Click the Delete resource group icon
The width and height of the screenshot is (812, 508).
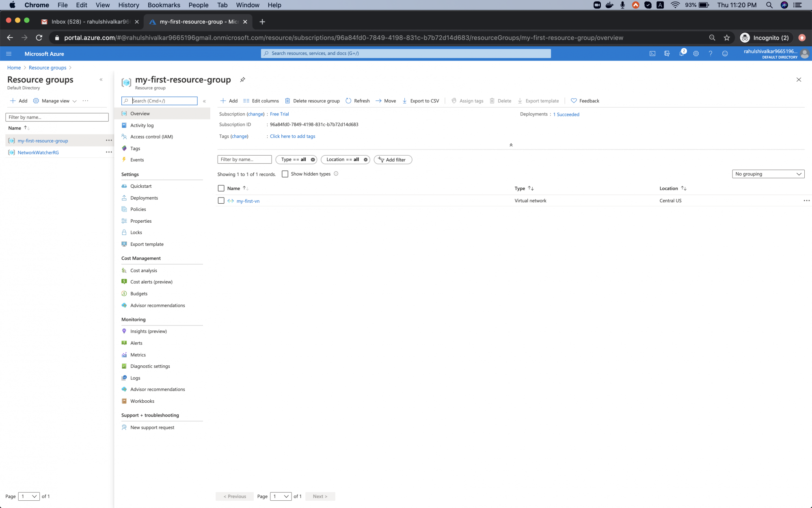[287, 101]
